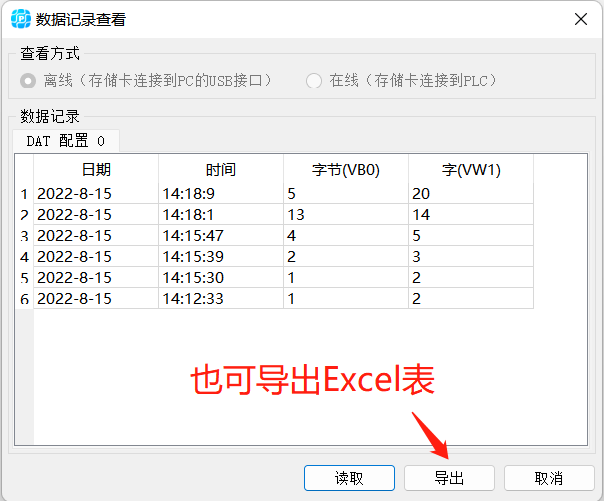Click the 字(VW1) column header
Viewport: 604px width, 501px height.
click(x=471, y=169)
